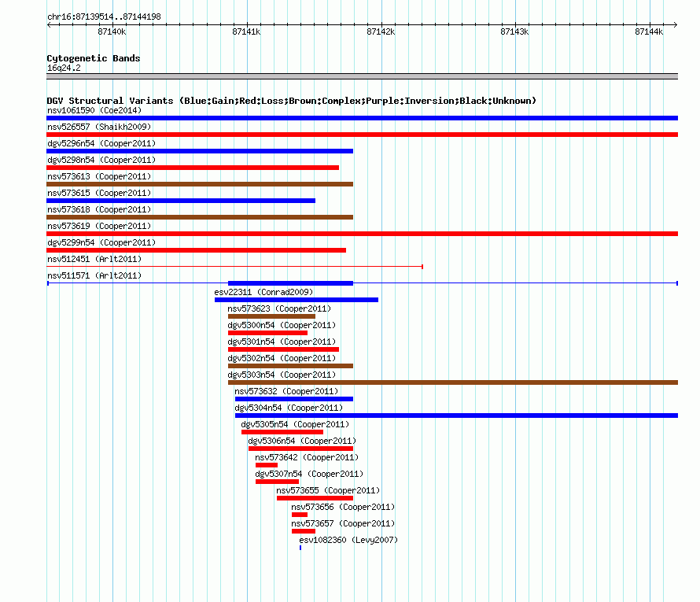The image size is (700, 602).
Task: Open the nsv573619 (Cooper2011) label
Action: [x=99, y=226]
